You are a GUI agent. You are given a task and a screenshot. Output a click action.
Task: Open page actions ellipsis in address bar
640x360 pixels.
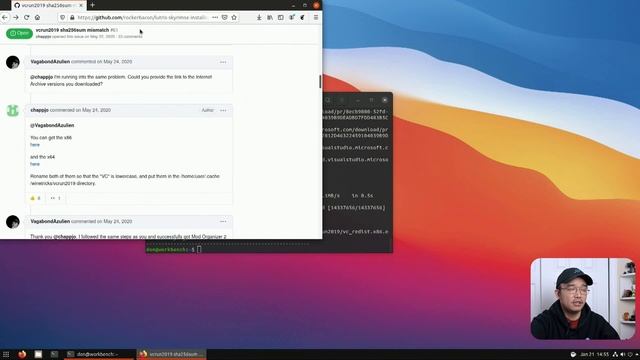tap(215, 18)
